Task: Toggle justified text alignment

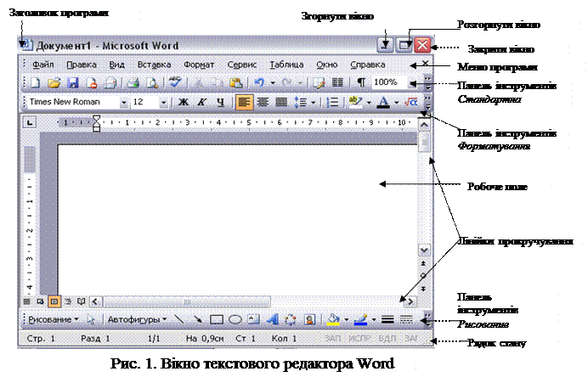Action: pos(281,102)
